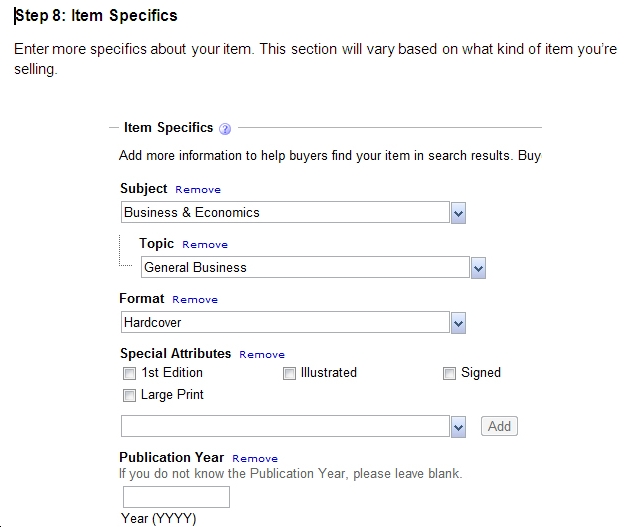
Task: Click the Add button
Action: [x=499, y=426]
